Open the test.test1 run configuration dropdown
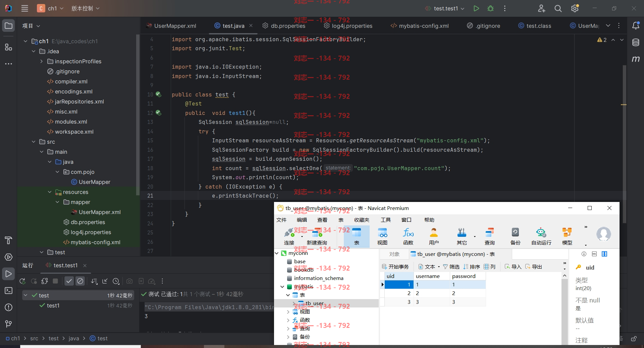644x348 pixels. pos(445,8)
